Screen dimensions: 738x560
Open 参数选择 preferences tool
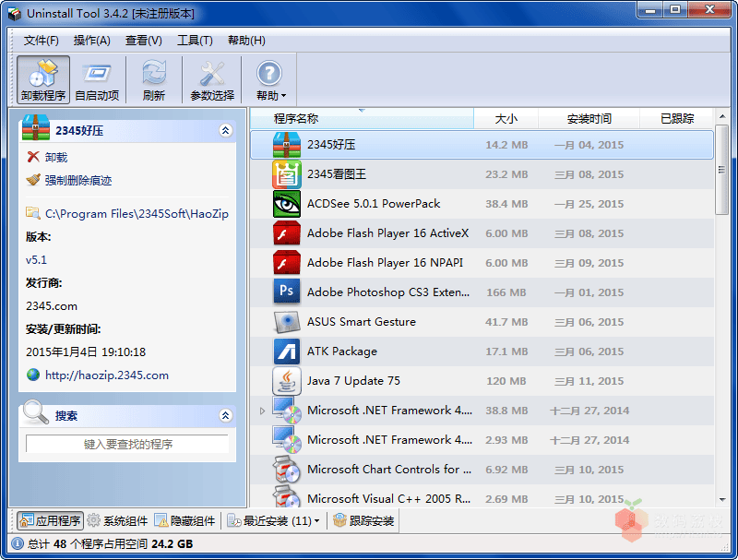tap(212, 79)
